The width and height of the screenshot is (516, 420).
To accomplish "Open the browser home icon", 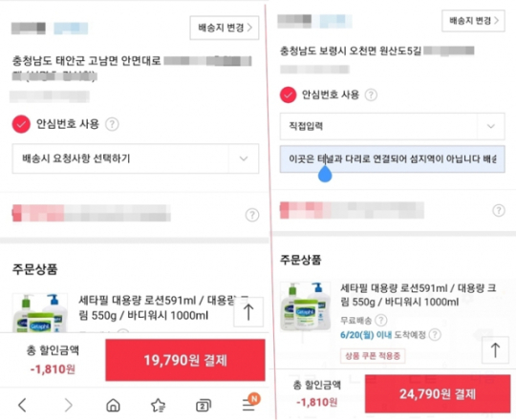I will click(x=113, y=406).
